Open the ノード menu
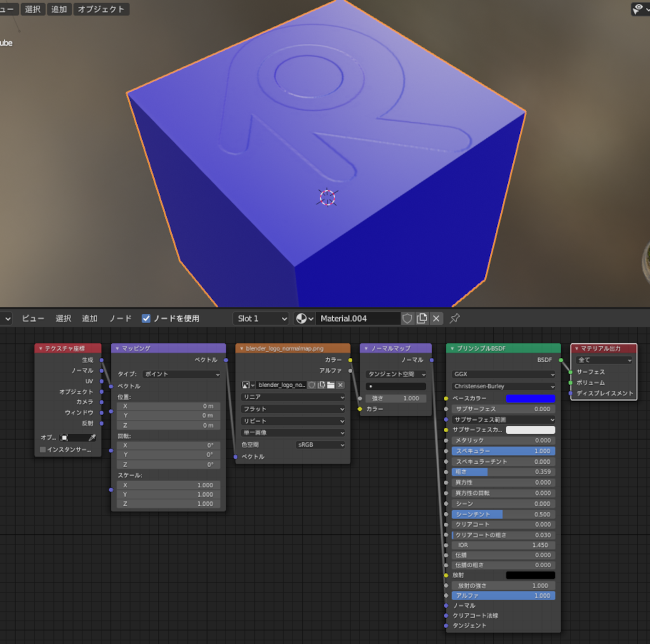The image size is (650, 644). (120, 319)
